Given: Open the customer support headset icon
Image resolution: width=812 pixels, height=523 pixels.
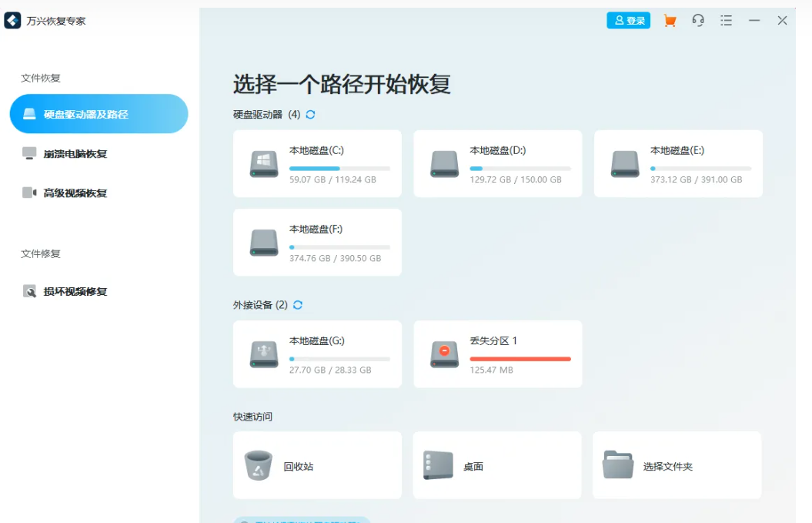Looking at the screenshot, I should click(698, 21).
